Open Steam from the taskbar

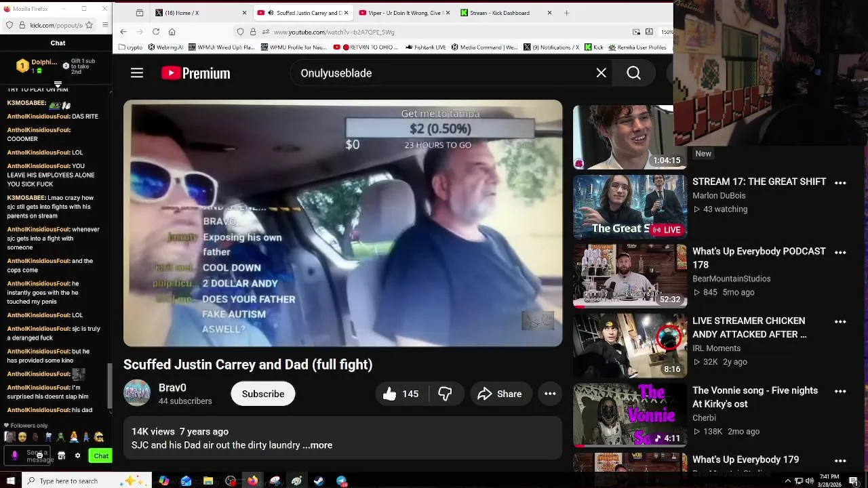[x=319, y=481]
